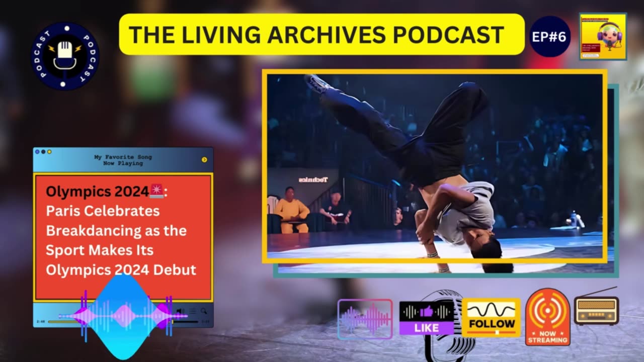Click the microphone outline drawing behind LIKE
Image resolution: width=644 pixels, height=362 pixels.
click(x=448, y=327)
